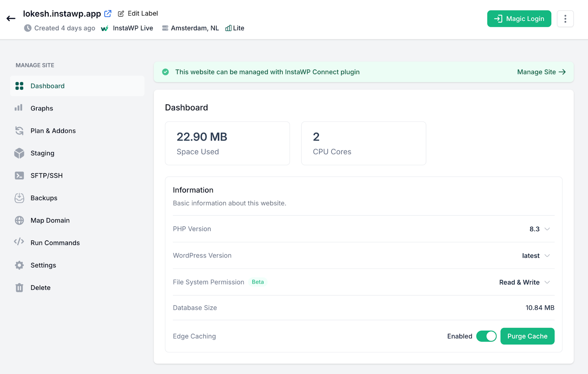
Task: Open the Graphs section
Action: click(x=77, y=108)
